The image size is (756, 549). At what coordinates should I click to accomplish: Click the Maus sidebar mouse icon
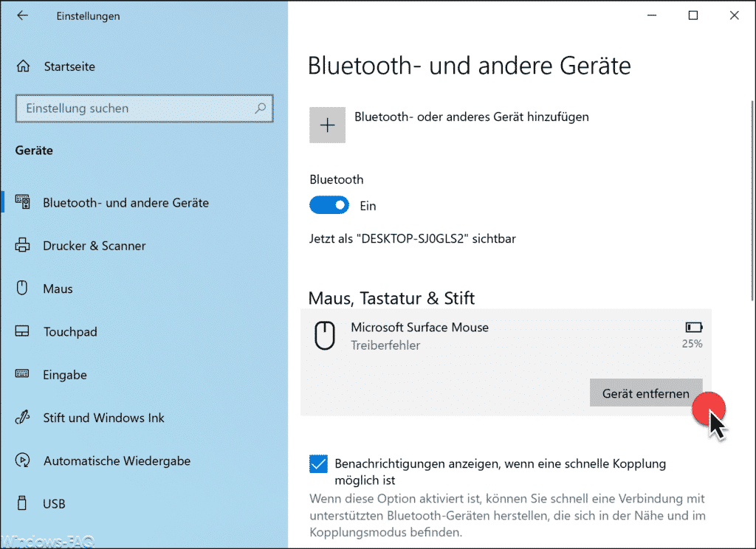coord(22,288)
